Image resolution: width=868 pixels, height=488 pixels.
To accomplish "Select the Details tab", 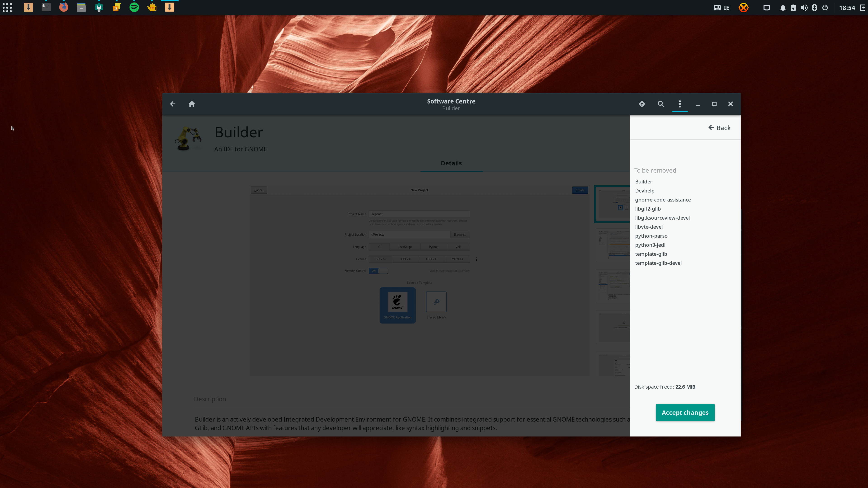I will click(x=451, y=163).
